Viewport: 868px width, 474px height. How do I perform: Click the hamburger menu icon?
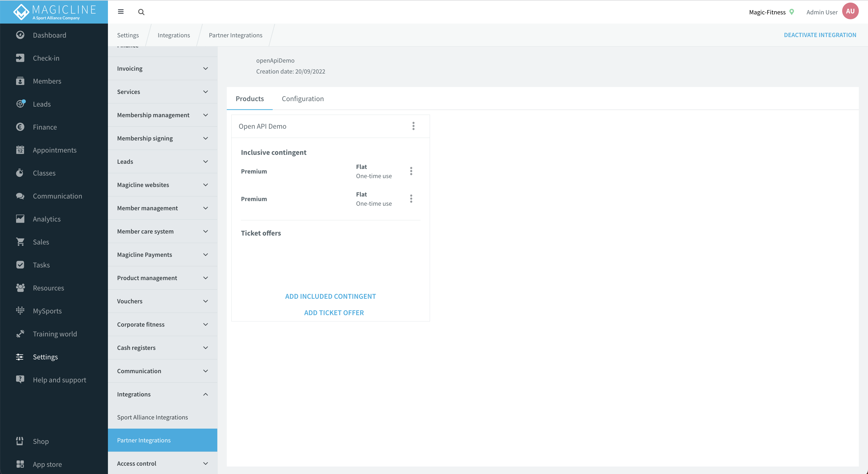(x=121, y=12)
